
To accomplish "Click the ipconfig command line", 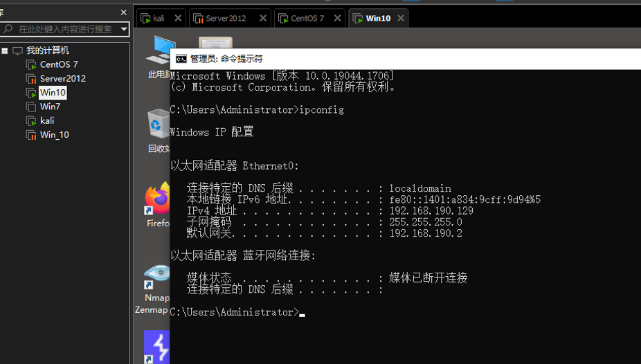I will click(257, 110).
